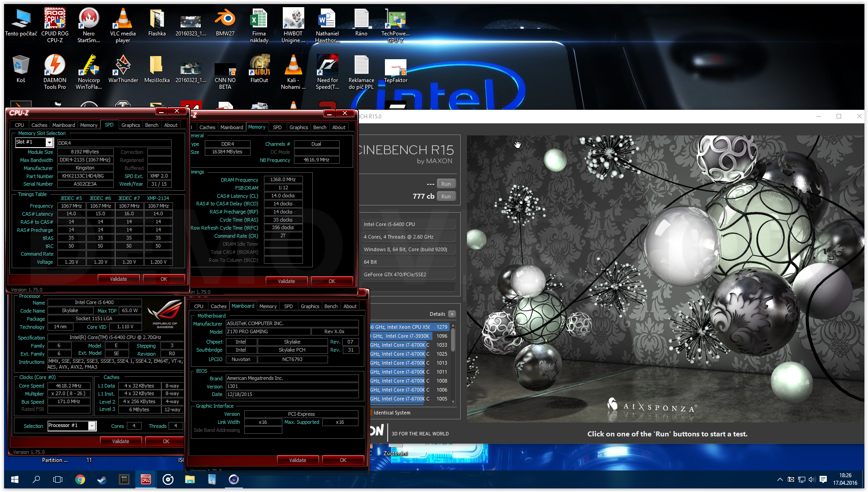
Task: Open Graphics tab in Memory CPU-Z window
Action: point(298,127)
